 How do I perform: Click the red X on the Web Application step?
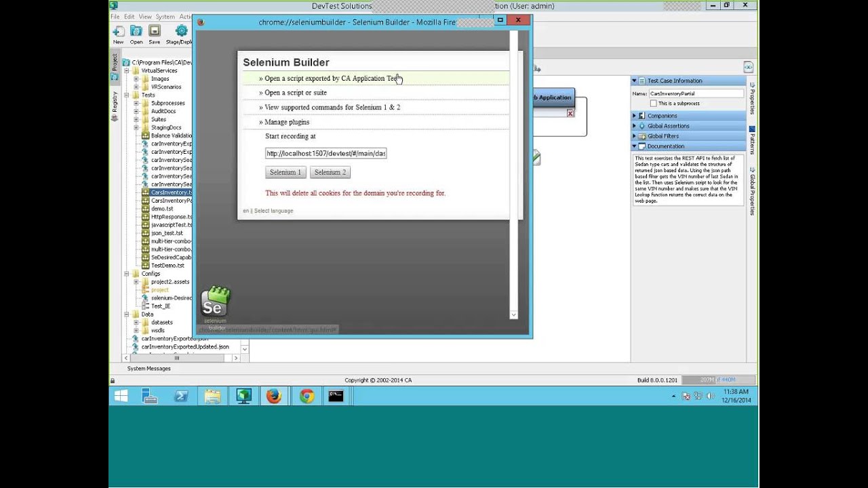[x=570, y=113]
